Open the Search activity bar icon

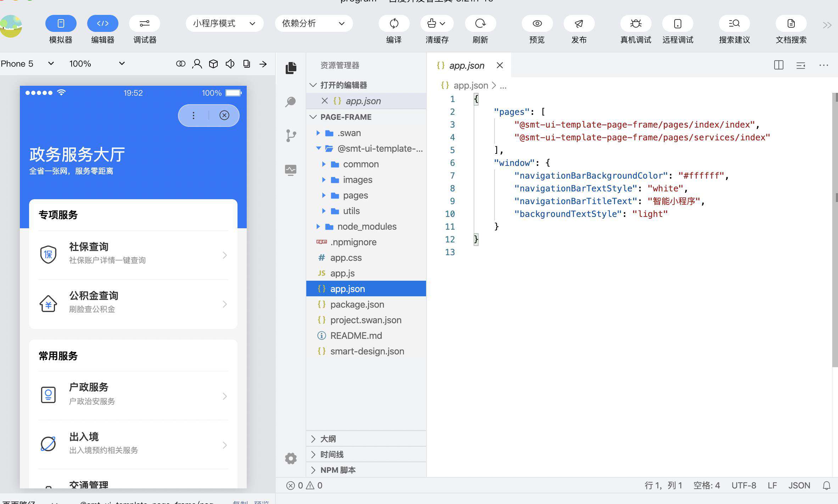pos(291,102)
